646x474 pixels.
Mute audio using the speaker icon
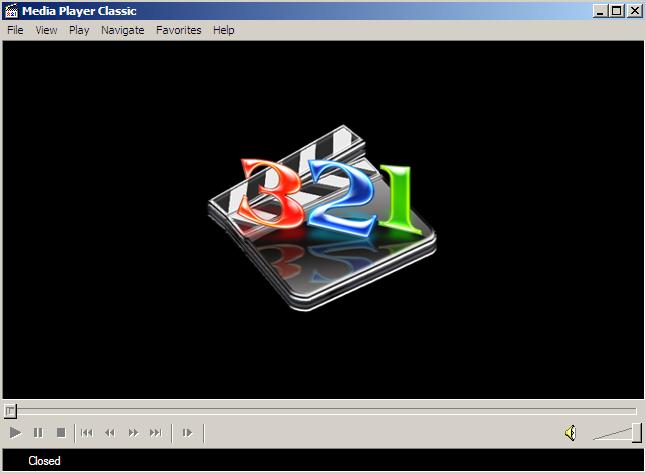tap(570, 433)
